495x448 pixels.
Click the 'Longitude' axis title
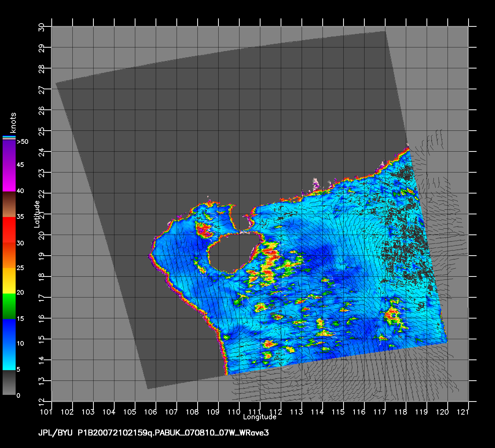point(260,417)
